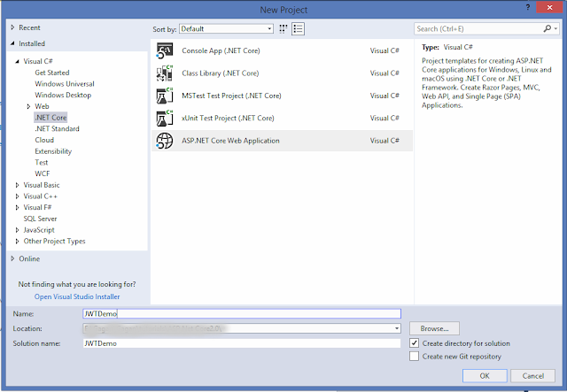Click the project Name input field
This screenshot has width=567, height=392.
pyautogui.click(x=242, y=313)
